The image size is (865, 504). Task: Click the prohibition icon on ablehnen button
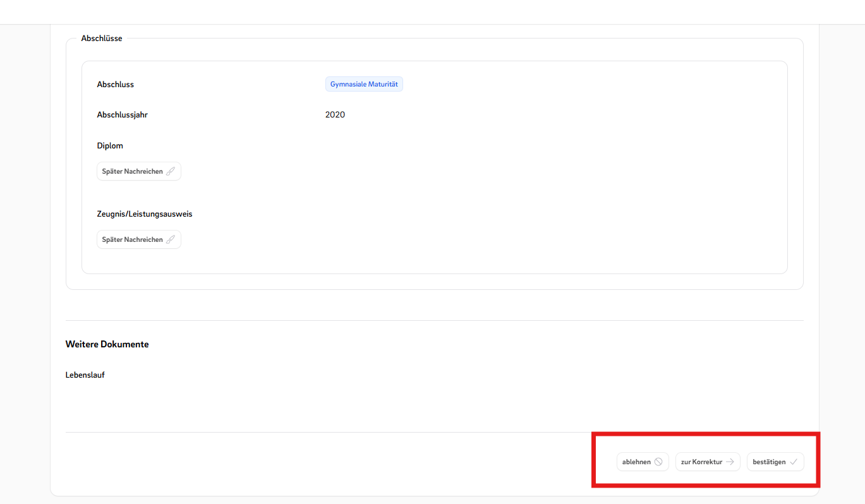658,462
